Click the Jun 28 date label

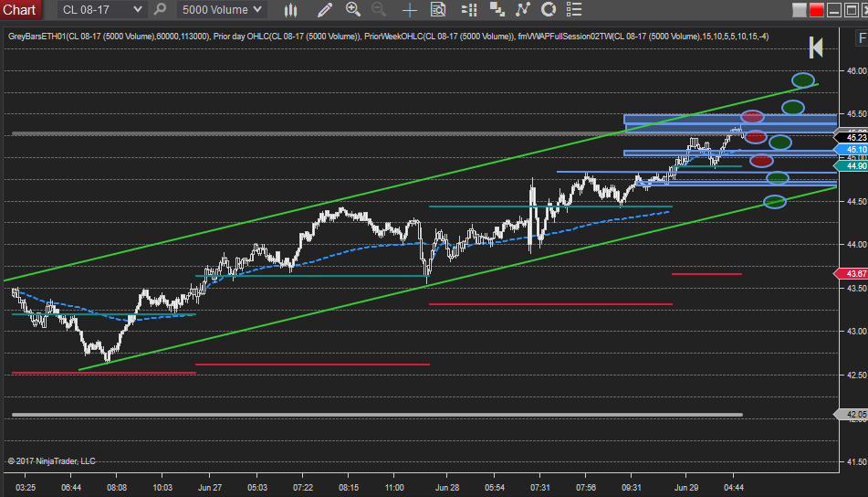(446, 488)
